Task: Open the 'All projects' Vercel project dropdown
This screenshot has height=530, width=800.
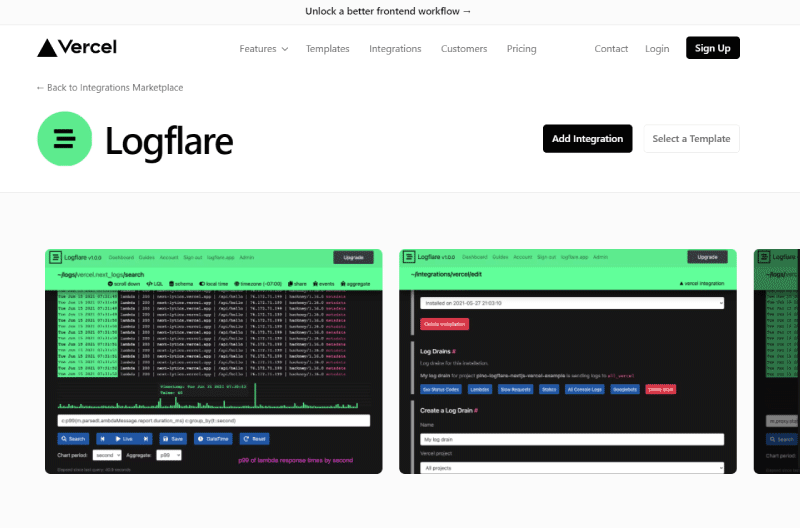Action: tap(571, 468)
